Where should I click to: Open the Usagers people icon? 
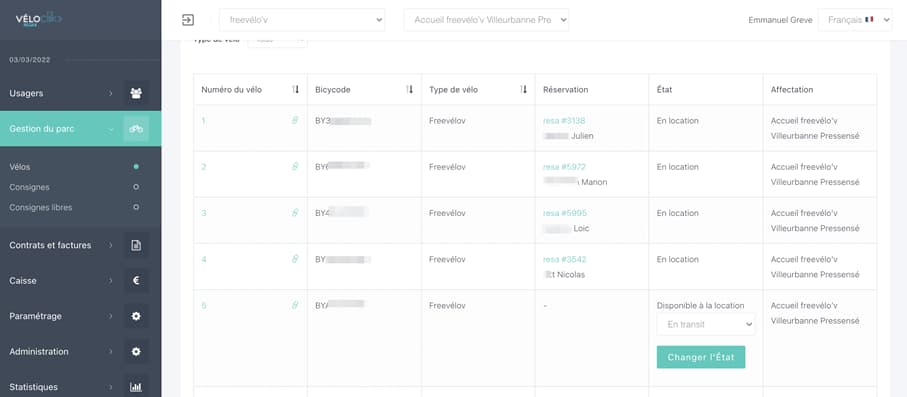[136, 93]
